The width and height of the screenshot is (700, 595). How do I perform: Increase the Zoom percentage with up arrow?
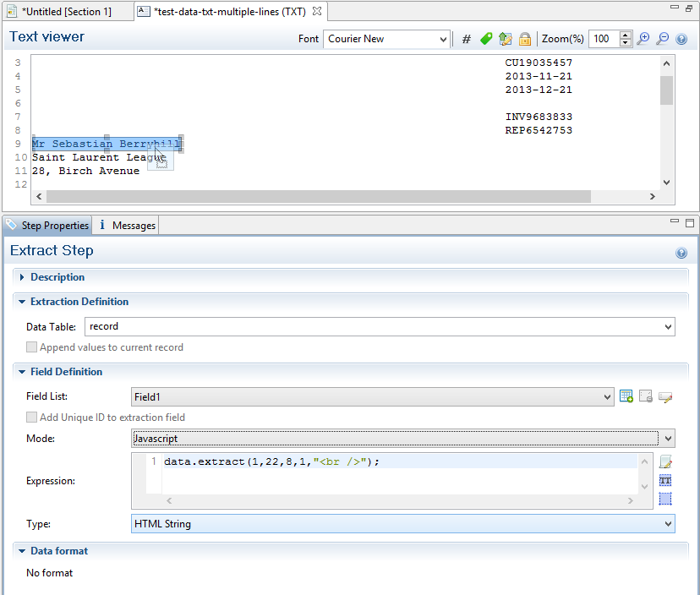click(626, 35)
